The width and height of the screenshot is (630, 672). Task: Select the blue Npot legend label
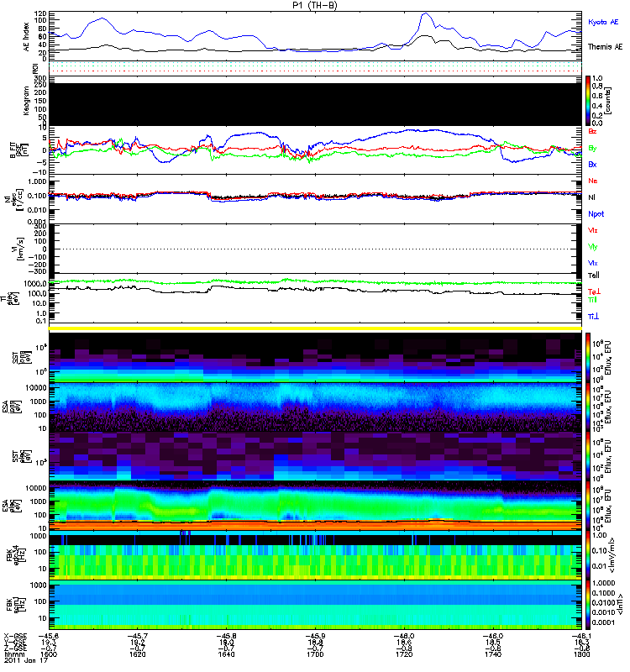[596, 214]
